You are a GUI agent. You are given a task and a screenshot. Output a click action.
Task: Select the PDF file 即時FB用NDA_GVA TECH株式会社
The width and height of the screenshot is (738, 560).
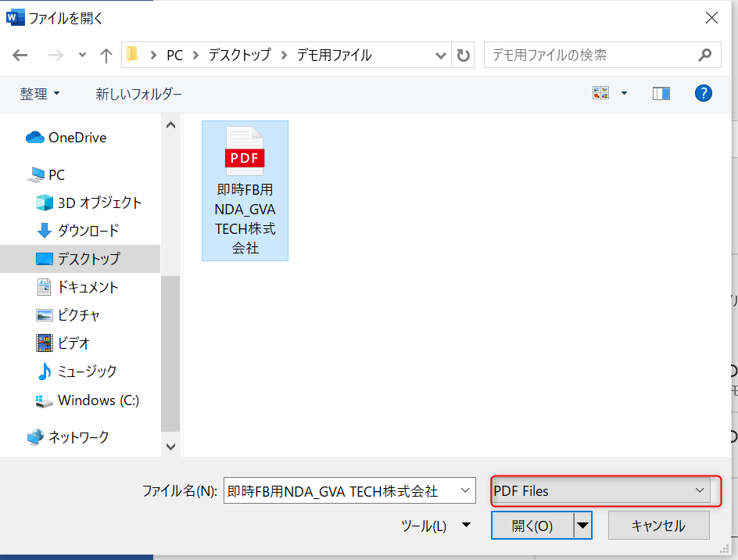[245, 190]
